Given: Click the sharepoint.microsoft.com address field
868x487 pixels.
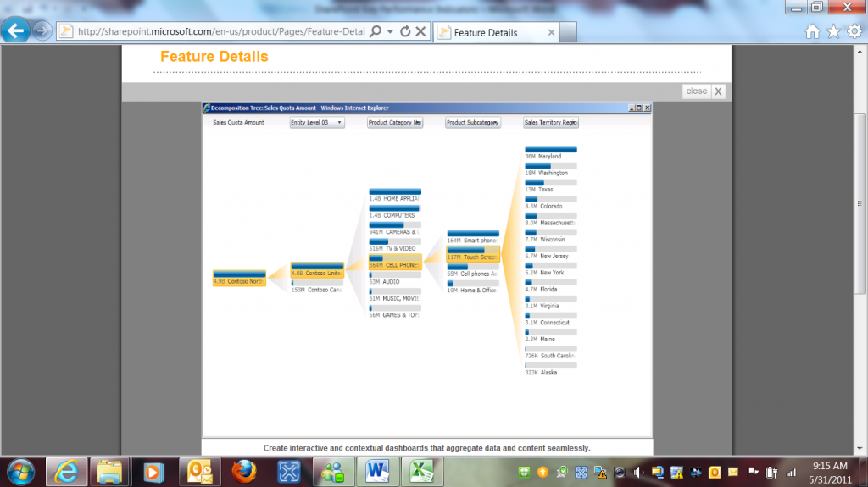Looking at the screenshot, I should [x=221, y=31].
